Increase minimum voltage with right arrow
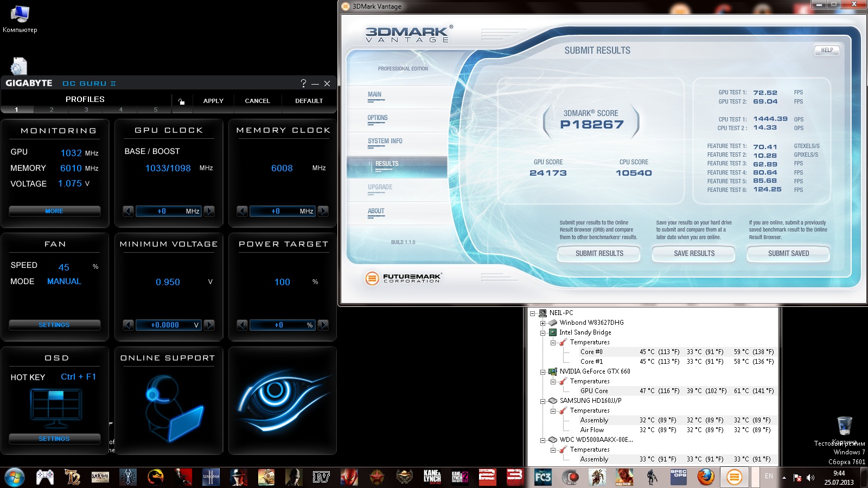Viewport: 868px width, 488px height. tap(209, 325)
